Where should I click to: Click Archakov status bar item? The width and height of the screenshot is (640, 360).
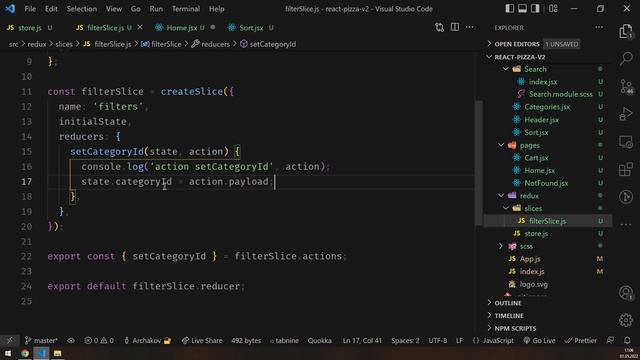[147, 340]
